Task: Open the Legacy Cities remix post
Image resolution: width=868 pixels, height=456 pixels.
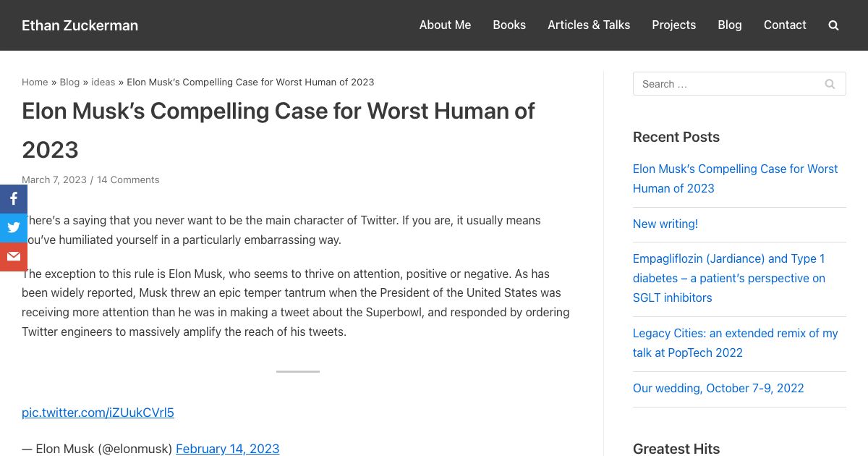Action: click(x=735, y=342)
